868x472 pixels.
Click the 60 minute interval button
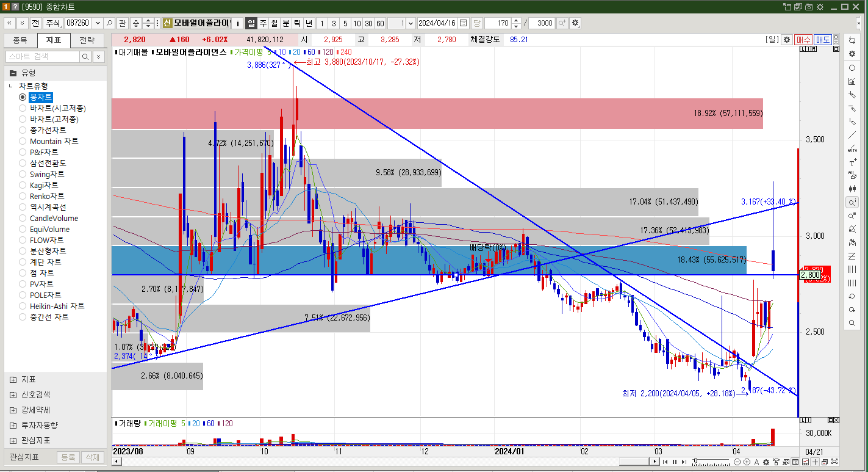click(x=380, y=23)
